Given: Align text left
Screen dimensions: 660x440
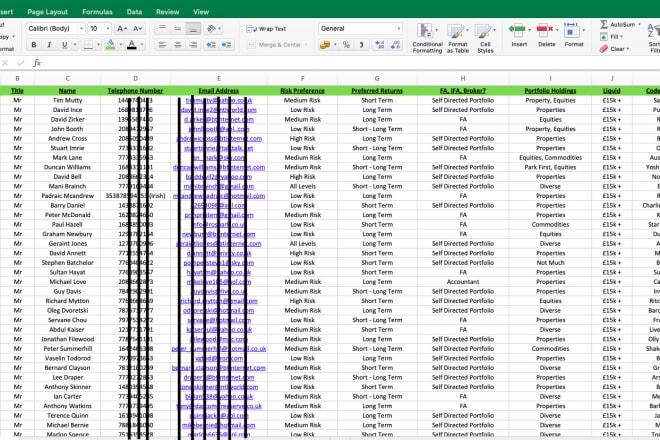Looking at the screenshot, I should 162,45.
